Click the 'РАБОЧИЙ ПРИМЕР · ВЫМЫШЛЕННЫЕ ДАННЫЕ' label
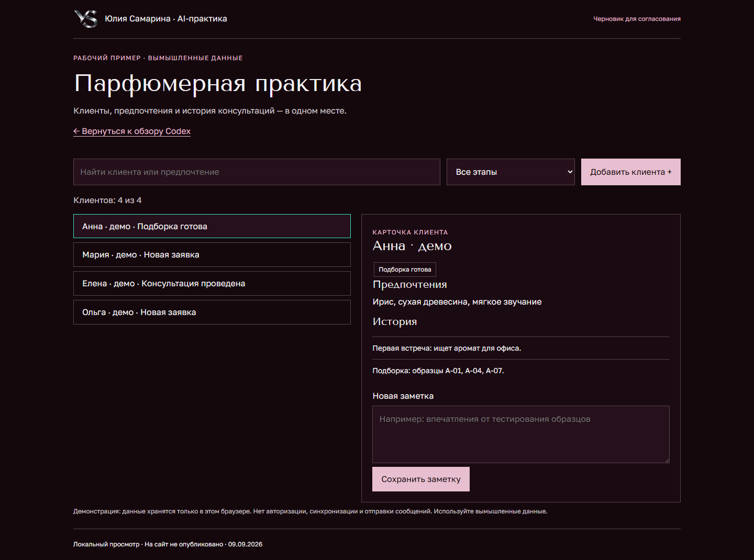This screenshot has width=754, height=560. pos(158,58)
